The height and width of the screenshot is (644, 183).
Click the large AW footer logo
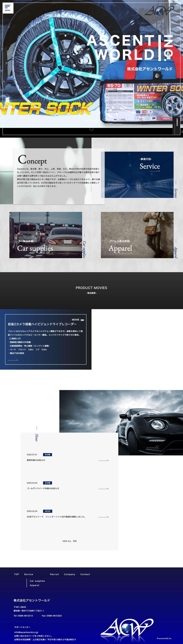pos(127,630)
